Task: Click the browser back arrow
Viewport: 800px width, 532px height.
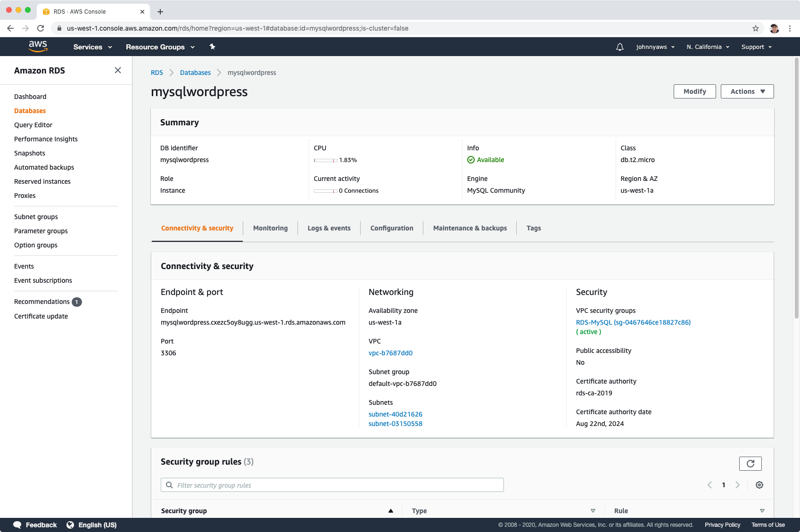Action: 10,28
